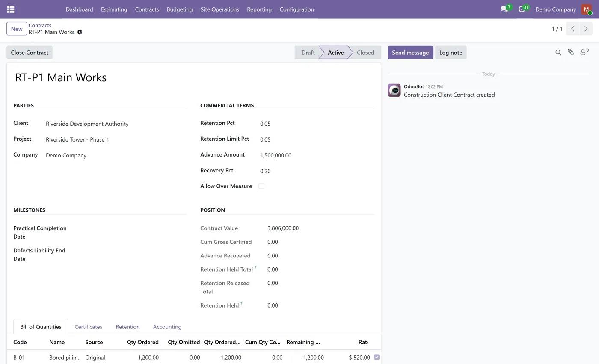The image size is (599, 364).
Task: Open the Site Operations menu
Action: [220, 9]
